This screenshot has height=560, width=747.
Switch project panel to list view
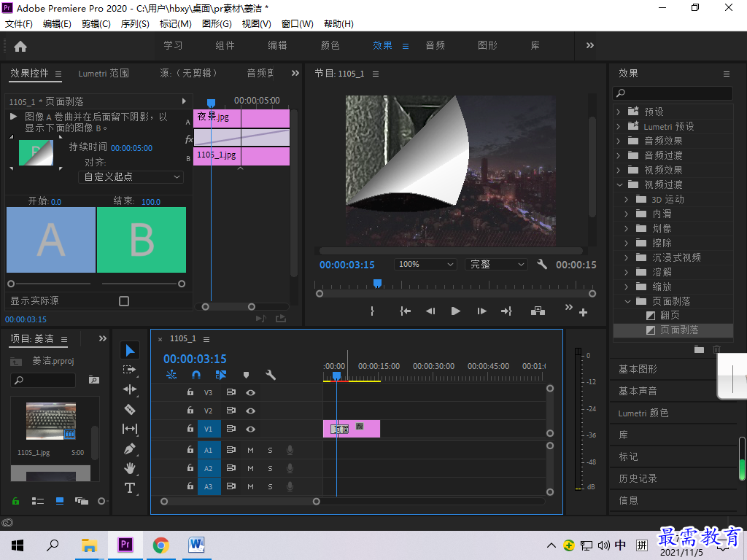[x=38, y=501]
